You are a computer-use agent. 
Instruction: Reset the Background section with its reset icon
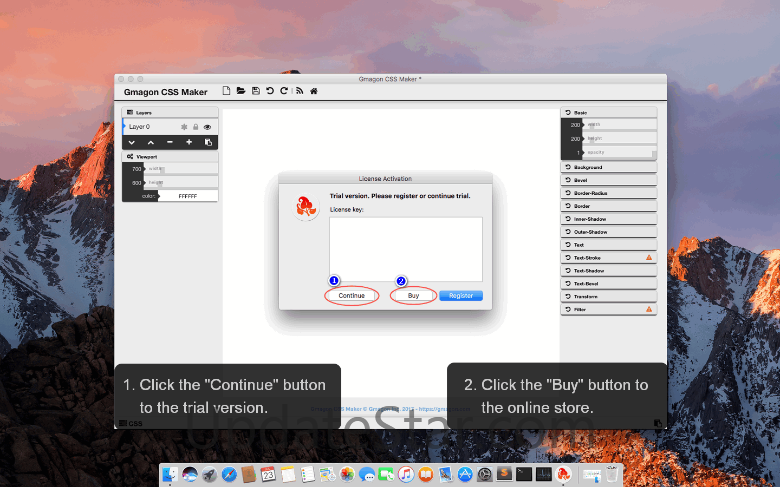click(x=568, y=167)
